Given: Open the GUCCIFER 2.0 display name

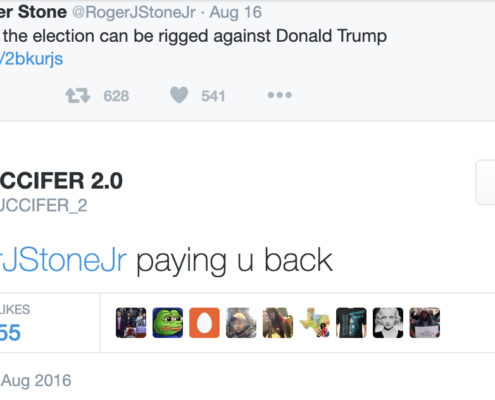Looking at the screenshot, I should 61,181.
